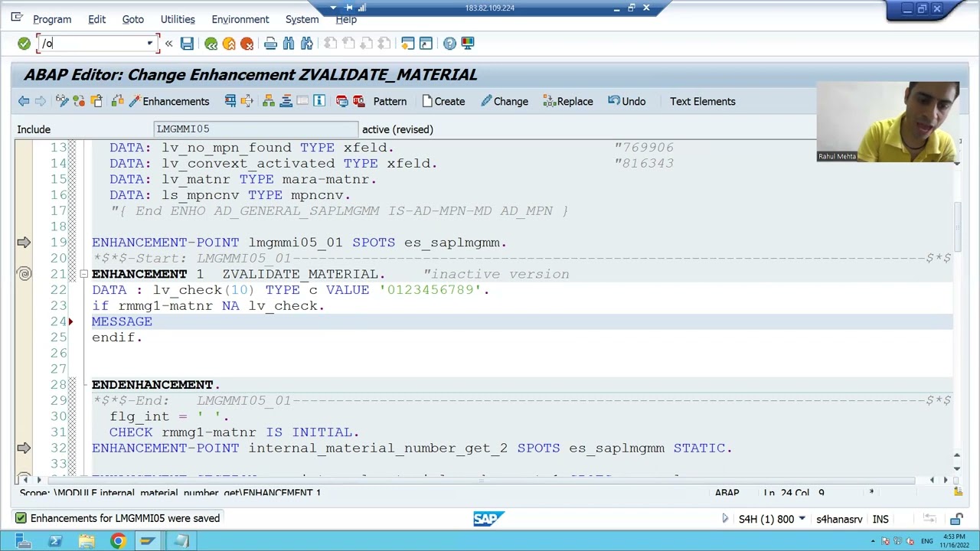
Task: Click the Ln 24 Col 9 position indicator
Action: click(x=794, y=493)
